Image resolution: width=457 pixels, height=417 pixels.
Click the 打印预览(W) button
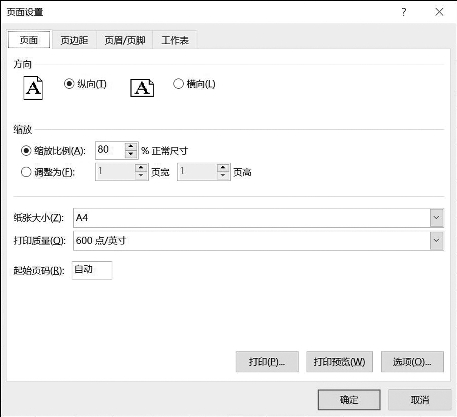pyautogui.click(x=339, y=362)
